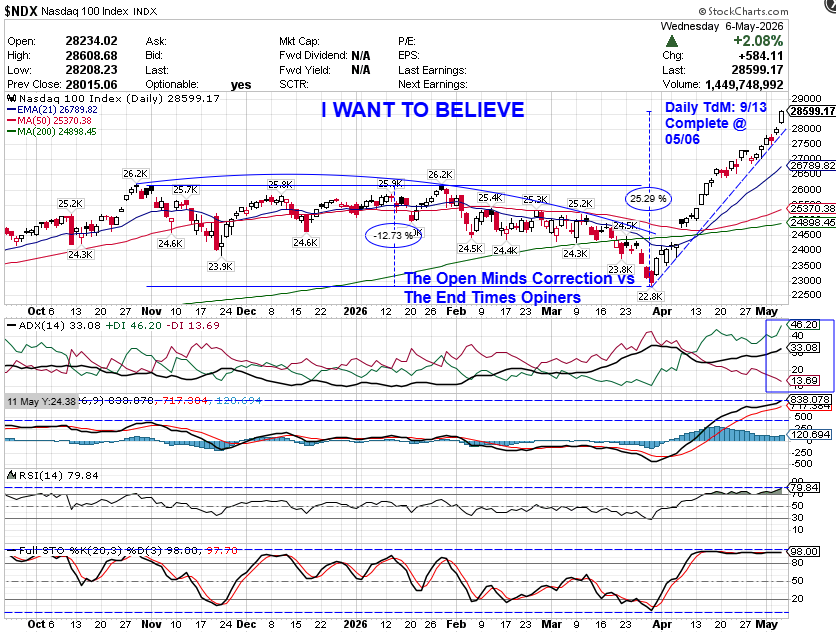This screenshot has width=836, height=632.
Task: Click the Low value 28208.23
Action: point(91,70)
